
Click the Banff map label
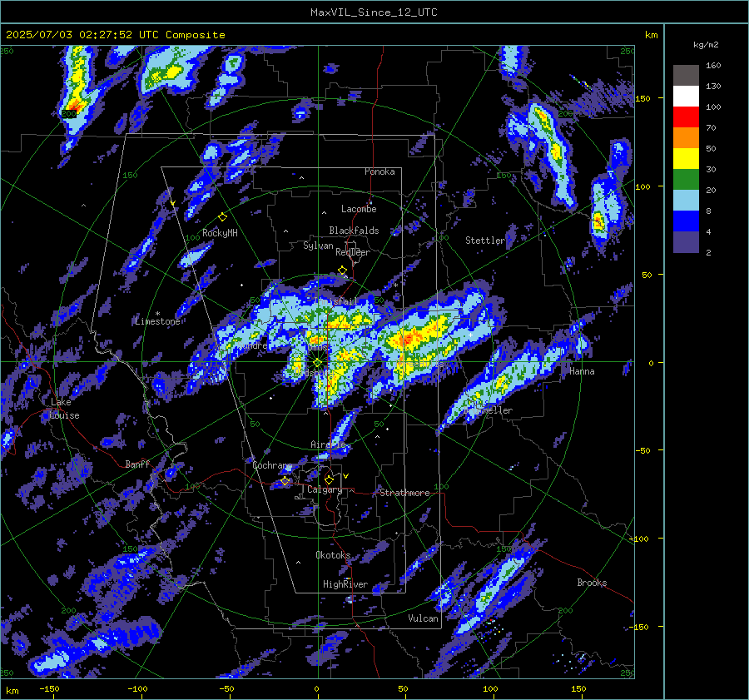[x=137, y=464]
